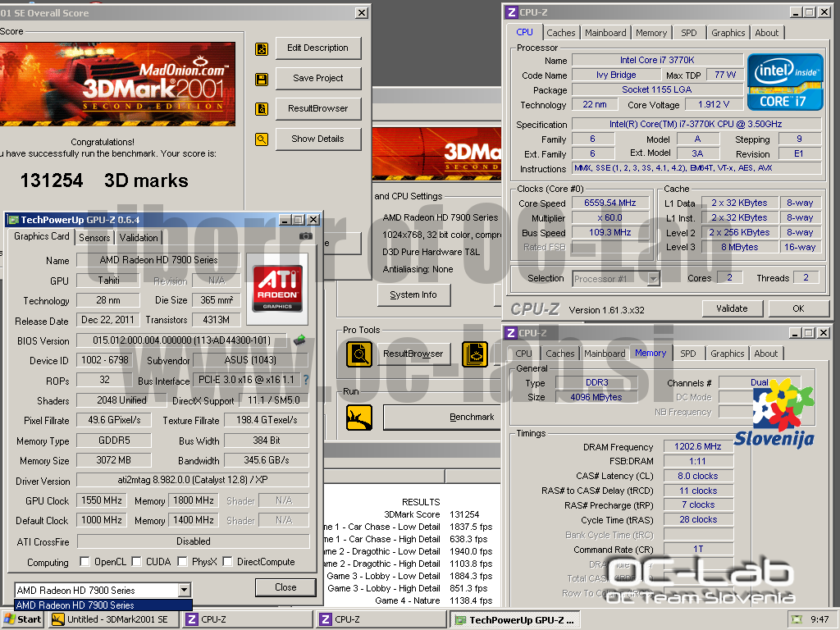Open the GPU selection dropdown in GPU-Z
The image size is (840, 630).
pyautogui.click(x=184, y=591)
